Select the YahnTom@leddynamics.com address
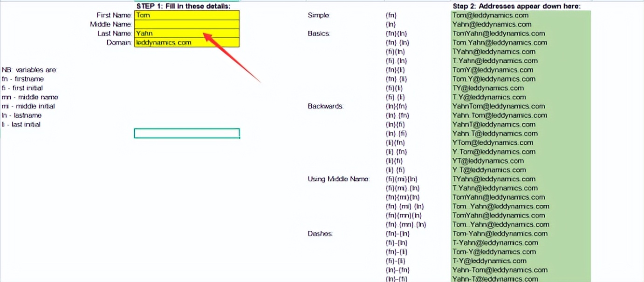Viewport: 644px width, 282px height. coord(499,106)
